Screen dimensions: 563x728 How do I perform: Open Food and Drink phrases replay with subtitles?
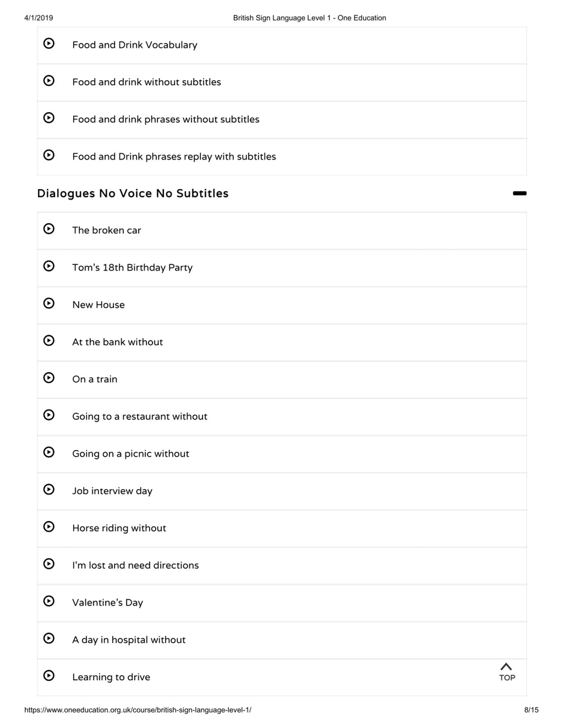click(282, 157)
